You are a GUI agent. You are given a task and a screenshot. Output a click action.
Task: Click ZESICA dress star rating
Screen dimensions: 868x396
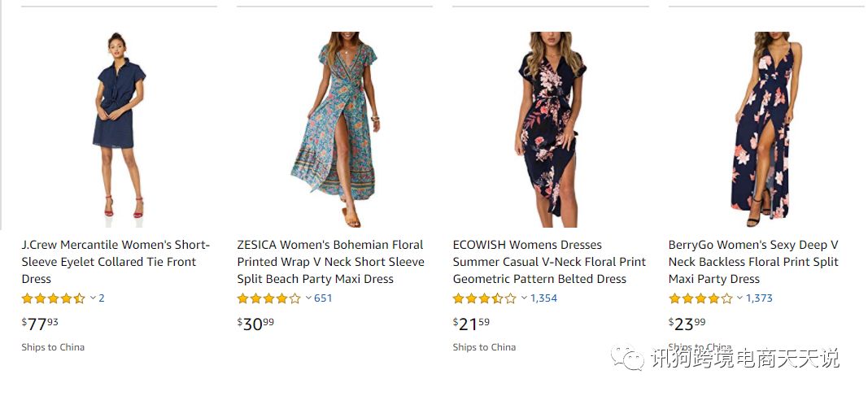tap(268, 298)
